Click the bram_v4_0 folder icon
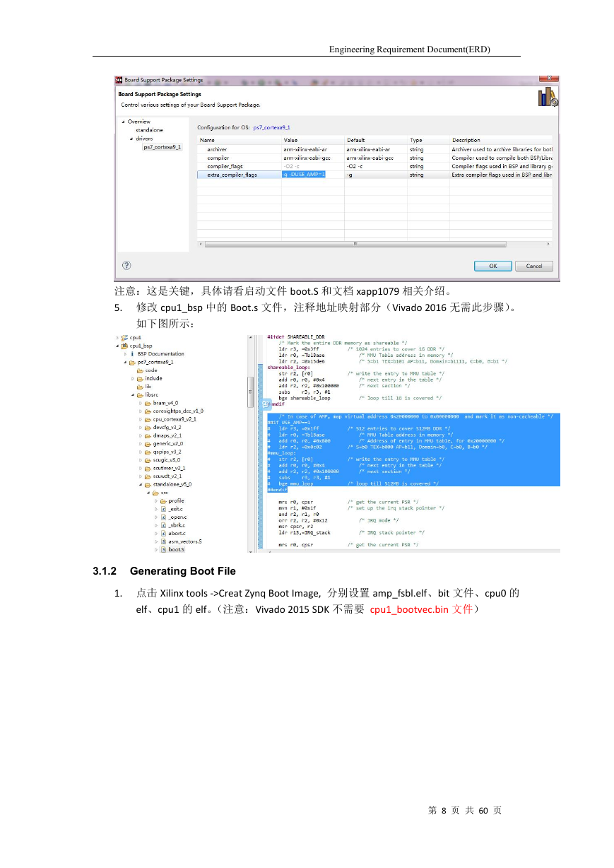This screenshot has height=868, width=614. pos(148,402)
